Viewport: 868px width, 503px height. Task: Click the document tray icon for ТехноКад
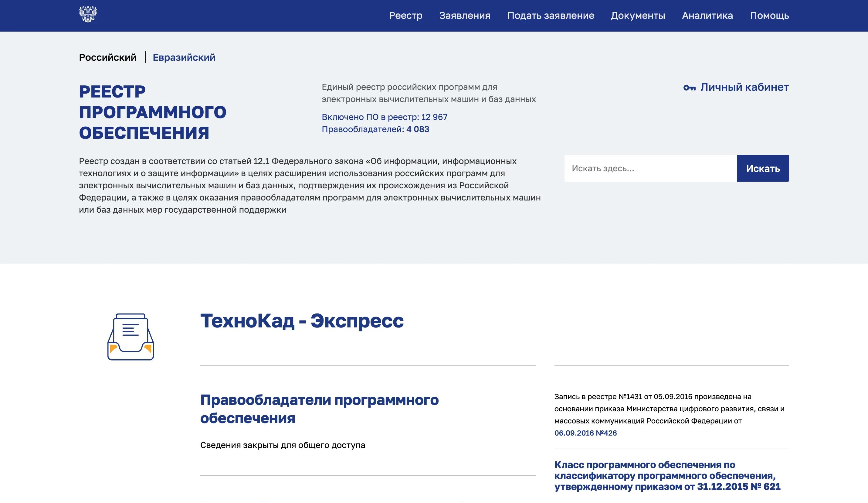131,337
